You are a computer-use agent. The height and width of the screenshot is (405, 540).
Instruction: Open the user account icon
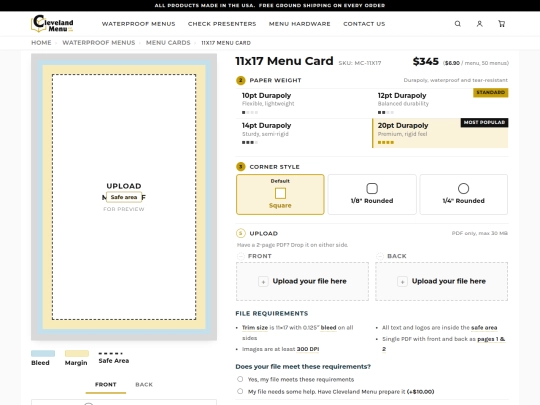tap(479, 24)
